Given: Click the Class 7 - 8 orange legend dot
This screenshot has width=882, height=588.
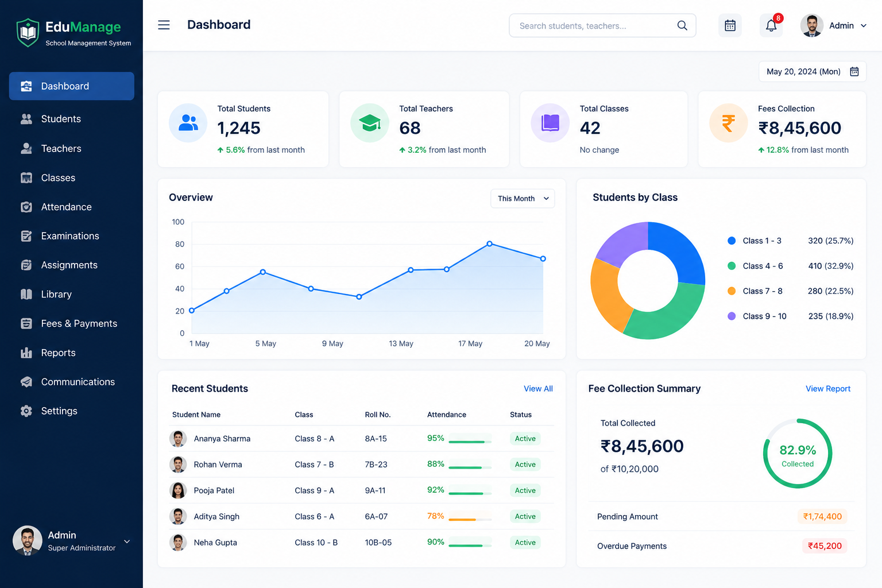Looking at the screenshot, I should [x=732, y=291].
